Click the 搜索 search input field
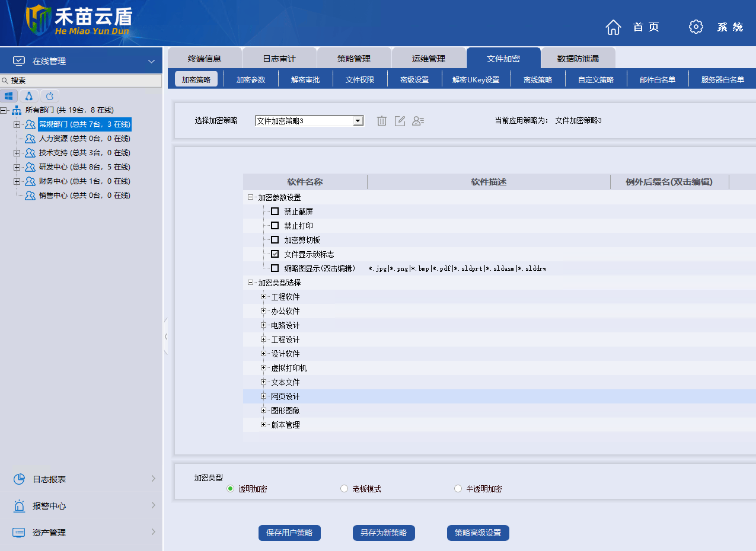The width and height of the screenshot is (756, 551). click(83, 81)
